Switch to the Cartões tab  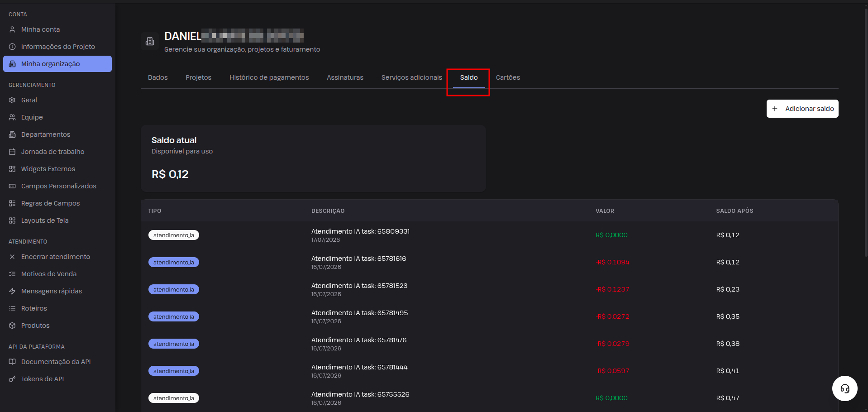tap(508, 77)
